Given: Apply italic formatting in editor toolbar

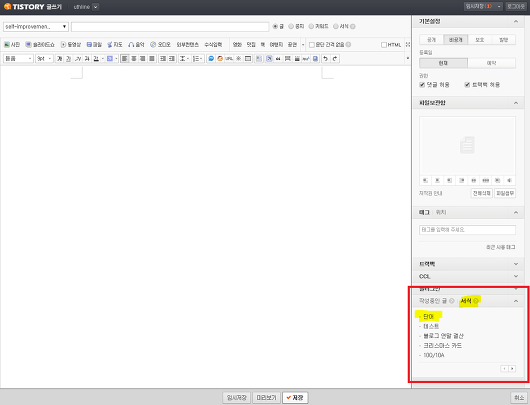Looking at the screenshot, I should [x=78, y=59].
